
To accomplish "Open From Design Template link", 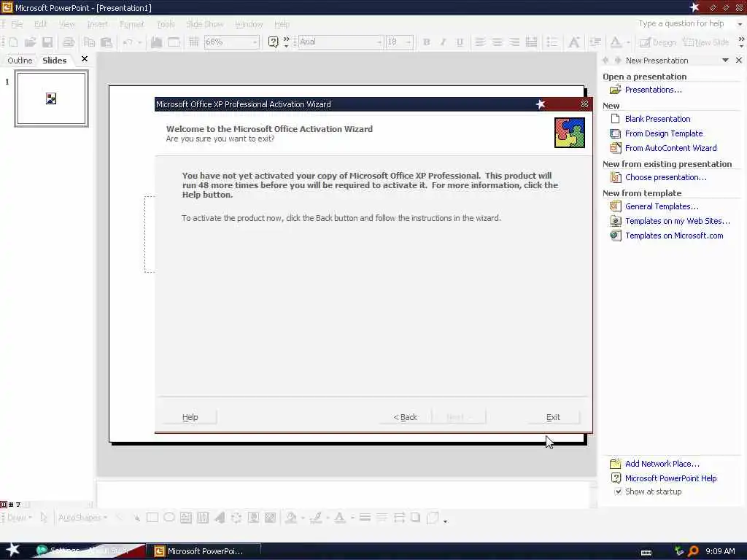I will coord(664,133).
